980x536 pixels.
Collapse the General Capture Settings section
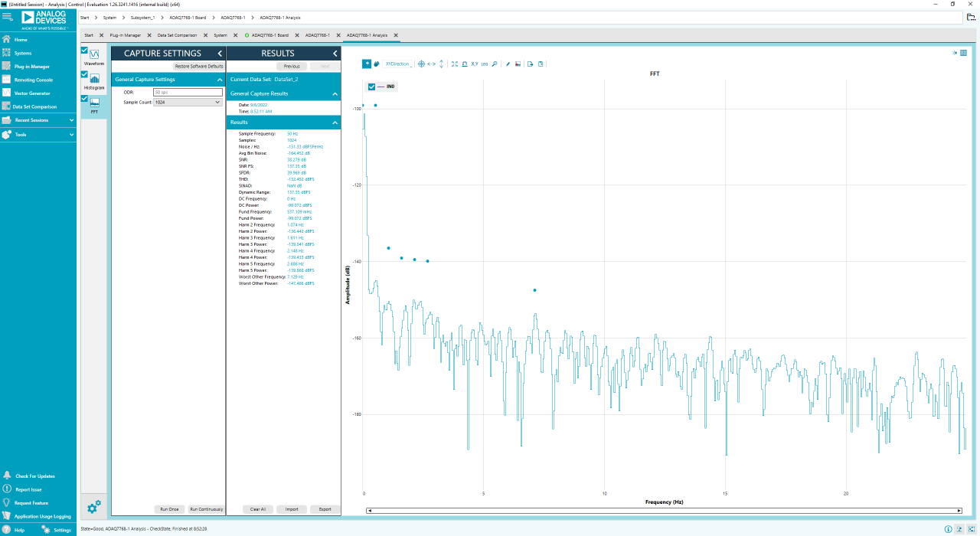point(220,79)
